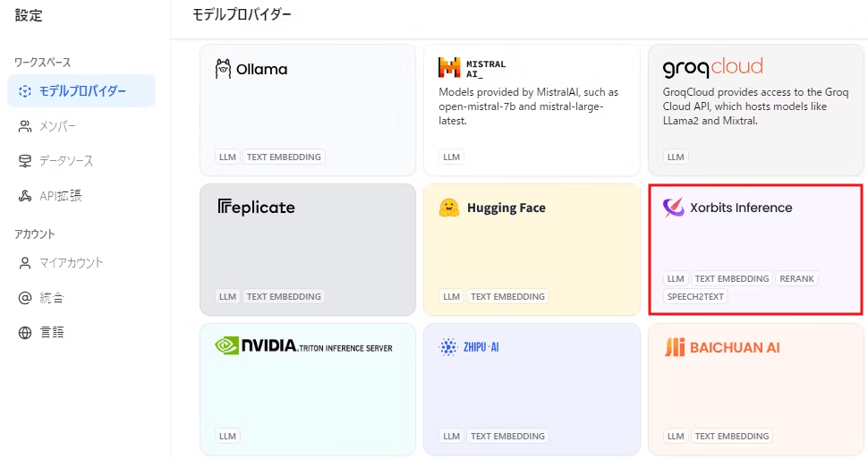This screenshot has width=868, height=459.
Task: Click Hugging Face's LLM tag
Action: point(451,297)
